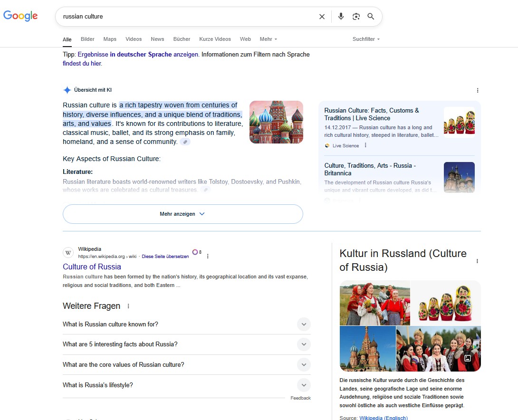This screenshot has height=420, width=518.
Task: Click women in traditional dress photo
Action: 374,303
